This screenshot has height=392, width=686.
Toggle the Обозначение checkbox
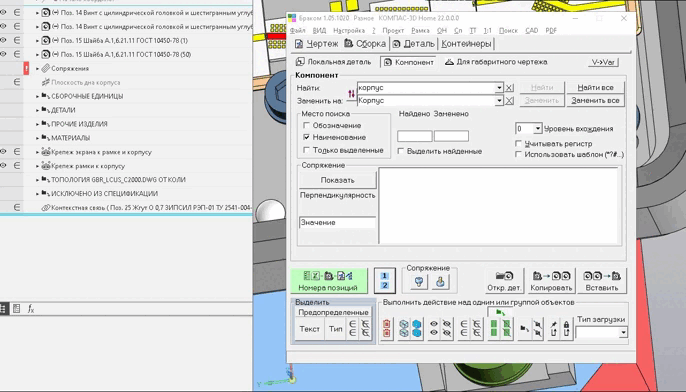306,125
